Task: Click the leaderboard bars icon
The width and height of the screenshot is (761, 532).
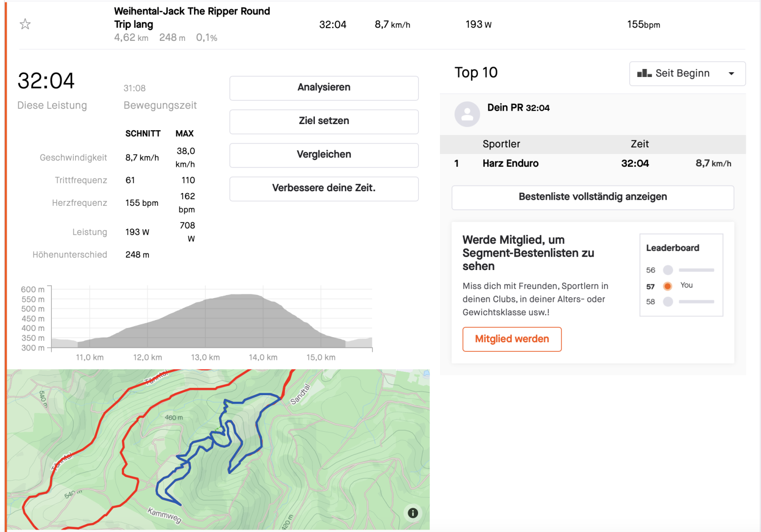Action: 644,73
